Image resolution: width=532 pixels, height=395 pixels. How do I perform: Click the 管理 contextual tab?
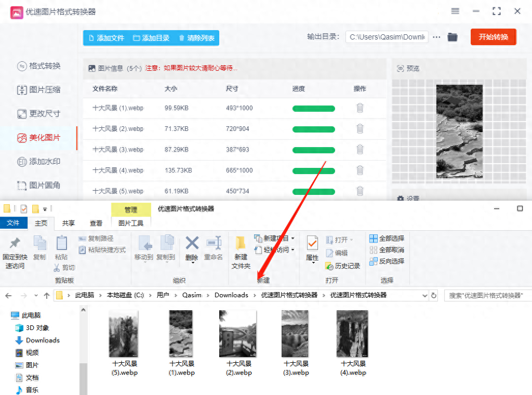click(131, 210)
